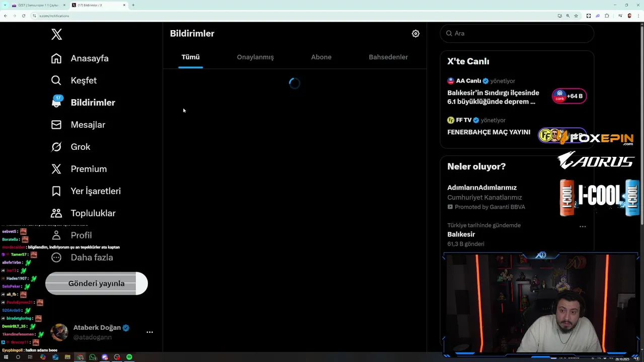Bookmark this page with the star icon
Viewport: 644px width, 362px height.
point(576,16)
